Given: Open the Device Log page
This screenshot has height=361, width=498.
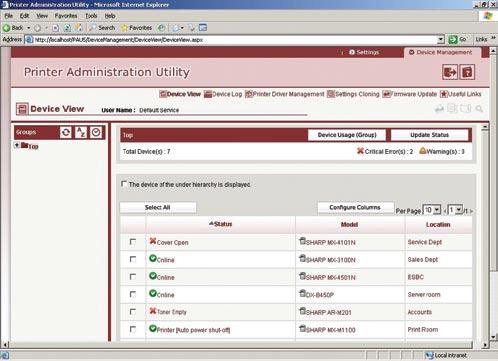Looking at the screenshot, I should coord(223,94).
